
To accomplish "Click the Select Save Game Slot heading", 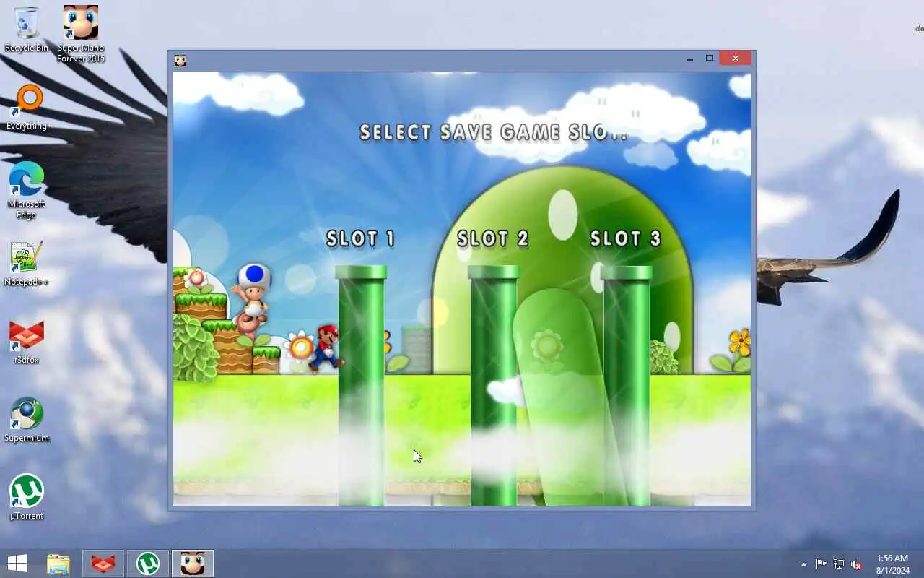I will pos(494,132).
